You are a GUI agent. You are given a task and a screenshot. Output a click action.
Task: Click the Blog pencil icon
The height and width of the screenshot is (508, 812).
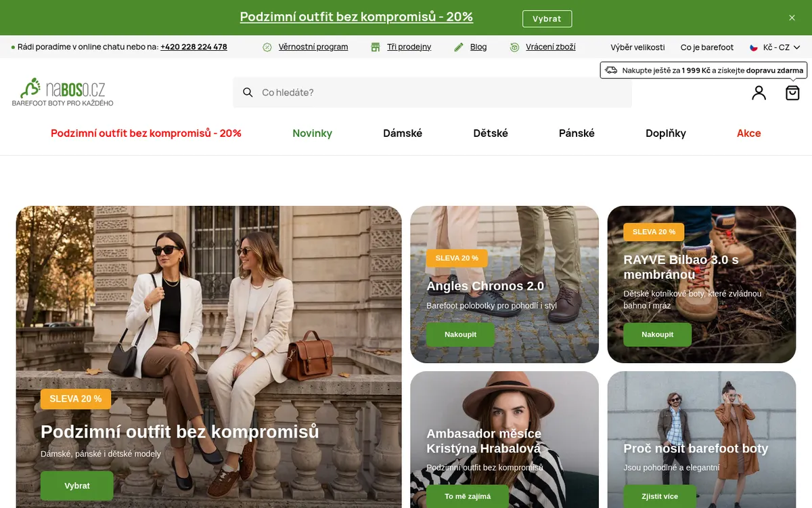pyautogui.click(x=459, y=47)
